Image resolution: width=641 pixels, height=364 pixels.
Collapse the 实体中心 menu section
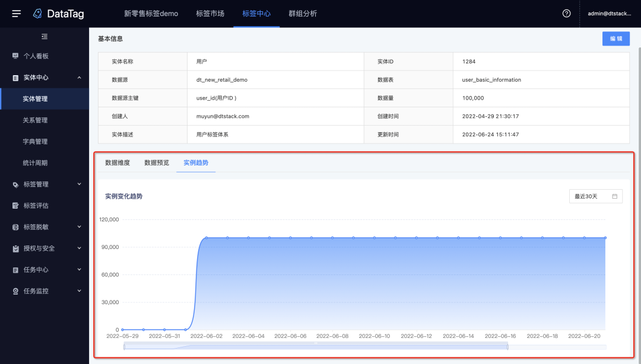pos(79,78)
